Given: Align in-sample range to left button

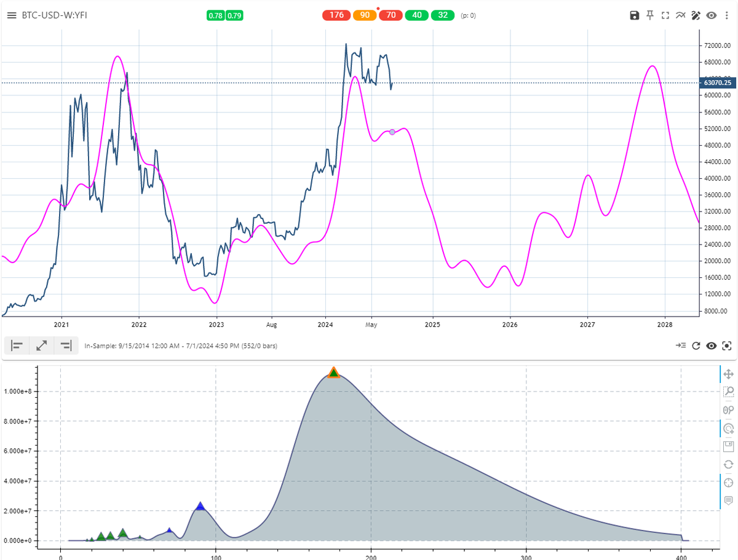Looking at the screenshot, I should (x=17, y=345).
